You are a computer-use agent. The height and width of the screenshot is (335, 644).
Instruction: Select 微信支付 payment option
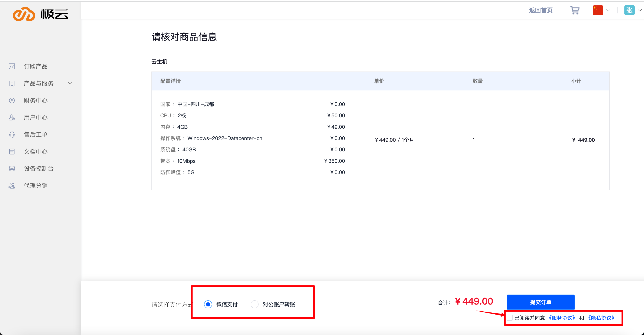[x=208, y=304]
